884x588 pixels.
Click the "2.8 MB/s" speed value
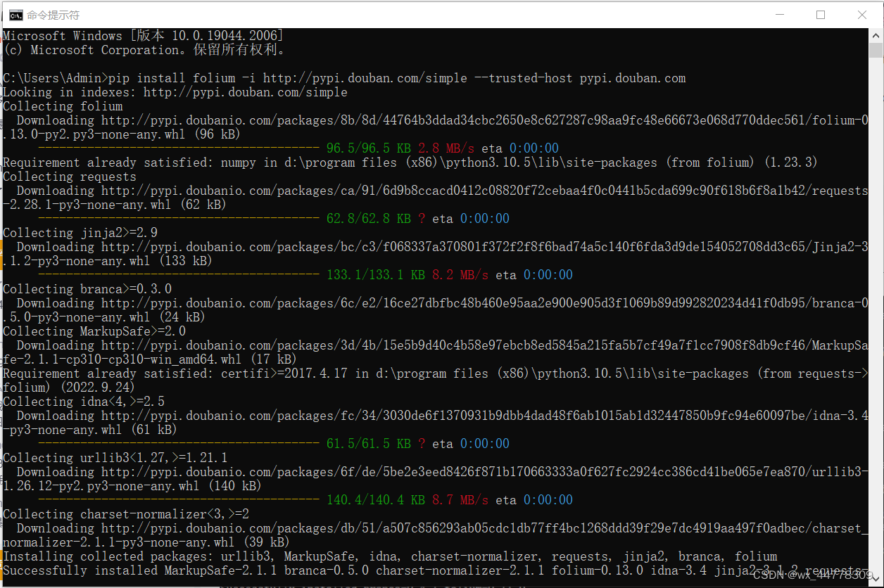pos(446,148)
